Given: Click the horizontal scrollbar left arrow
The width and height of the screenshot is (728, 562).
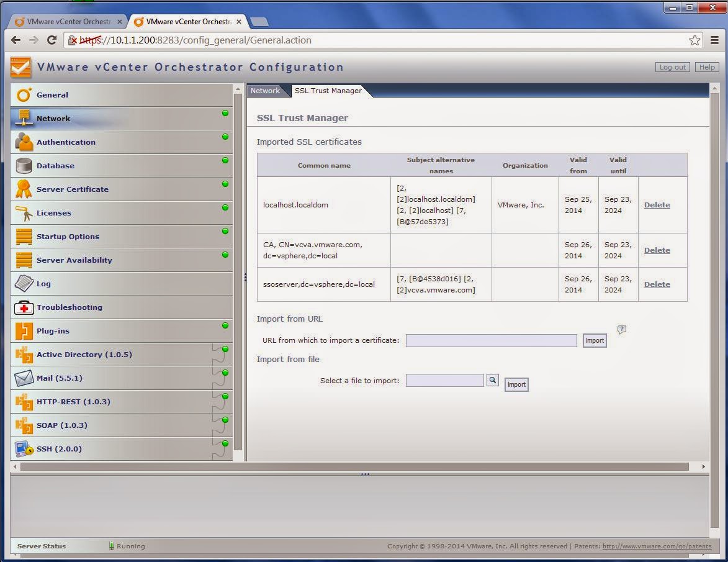Looking at the screenshot, I should 16,466.
